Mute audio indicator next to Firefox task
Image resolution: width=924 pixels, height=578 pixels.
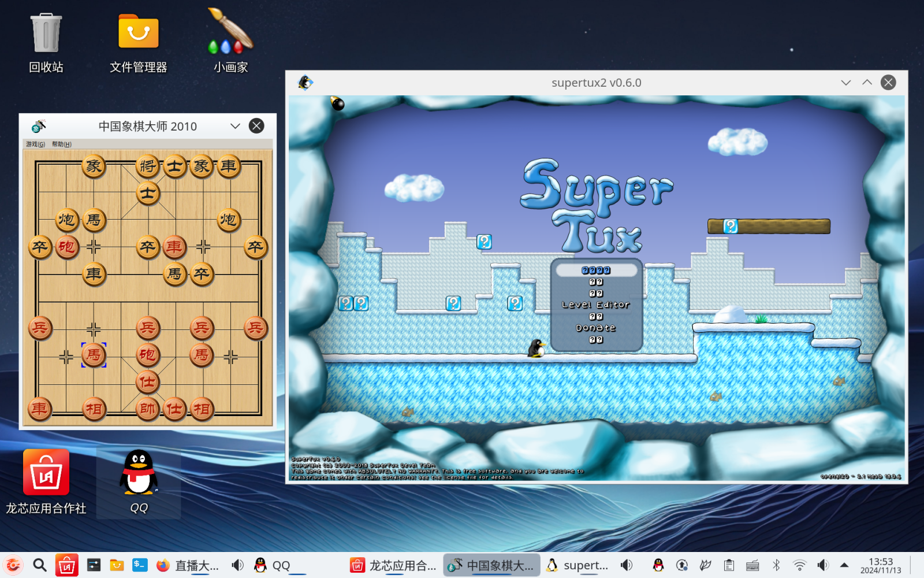click(237, 565)
